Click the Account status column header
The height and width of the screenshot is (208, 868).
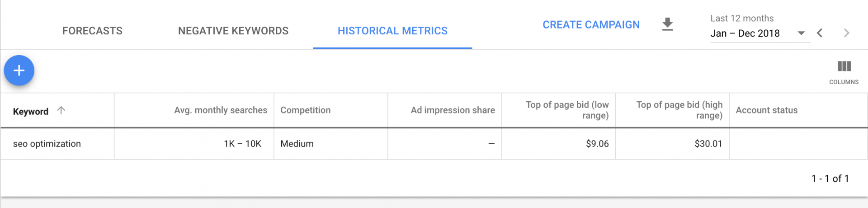point(766,110)
